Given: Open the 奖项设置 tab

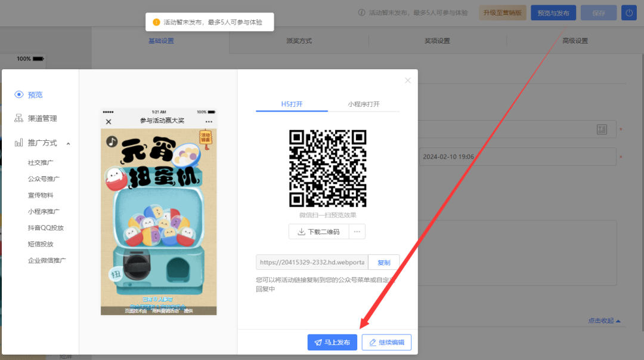Looking at the screenshot, I should (x=437, y=41).
